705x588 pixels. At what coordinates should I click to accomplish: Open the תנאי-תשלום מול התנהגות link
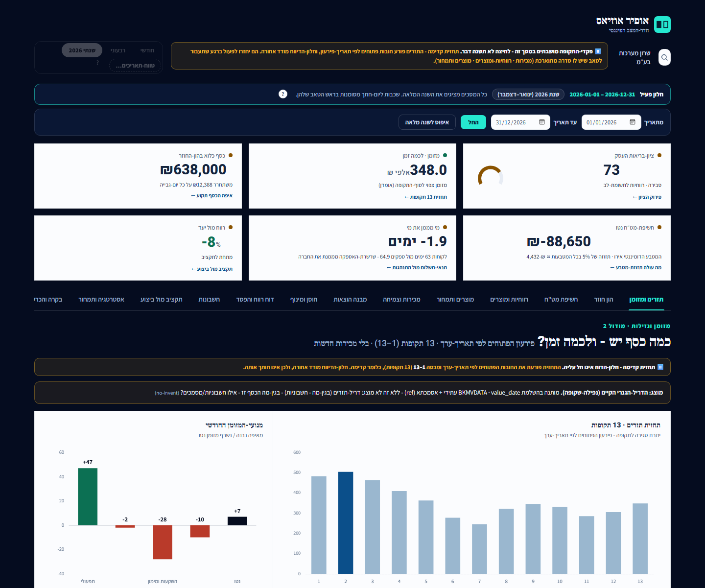[417, 267]
